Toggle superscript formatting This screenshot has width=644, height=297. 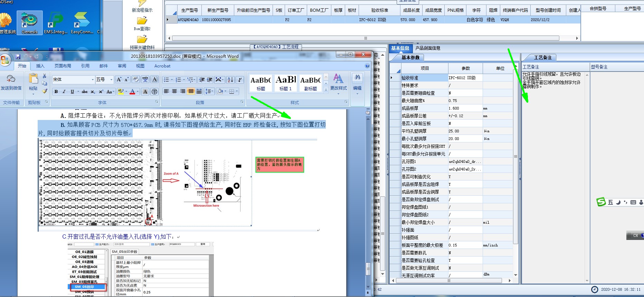[x=101, y=91]
